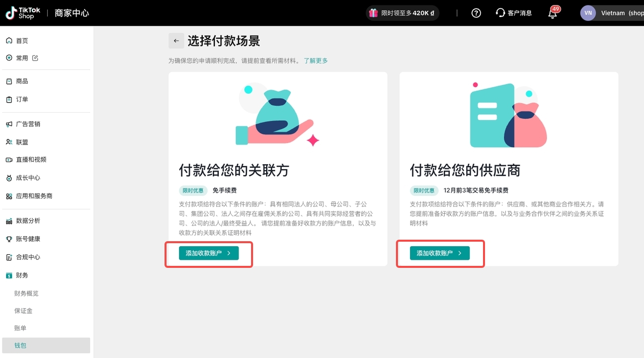Image resolution: width=644 pixels, height=358 pixels.
Task: Click 添加收款账户 under 付款给您的供应商
Action: [x=440, y=253]
